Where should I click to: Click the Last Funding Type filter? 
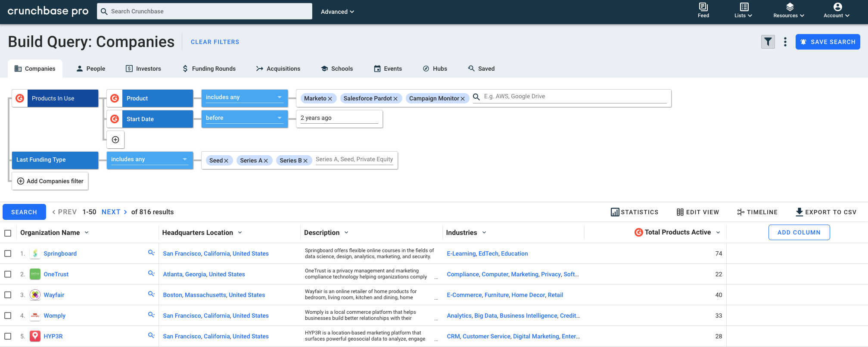coord(55,160)
